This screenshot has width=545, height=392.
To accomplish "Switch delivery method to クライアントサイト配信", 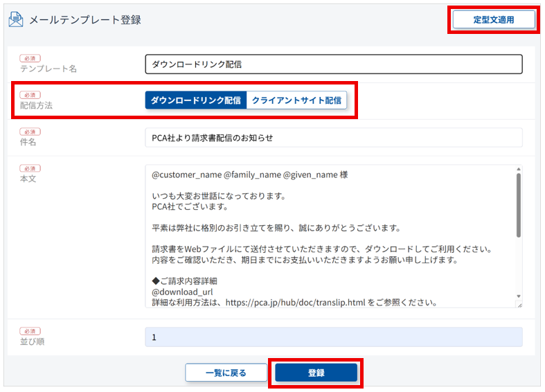I will [x=296, y=100].
